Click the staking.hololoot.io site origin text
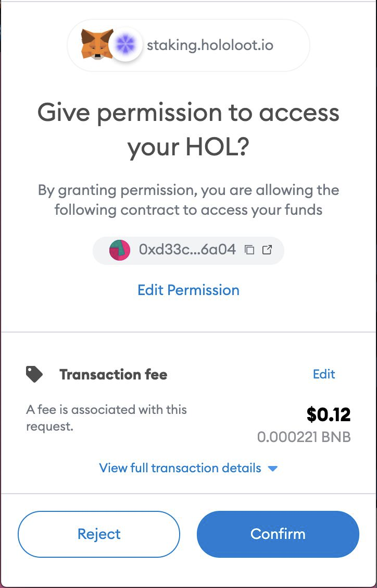This screenshot has height=588, width=377. click(x=210, y=45)
